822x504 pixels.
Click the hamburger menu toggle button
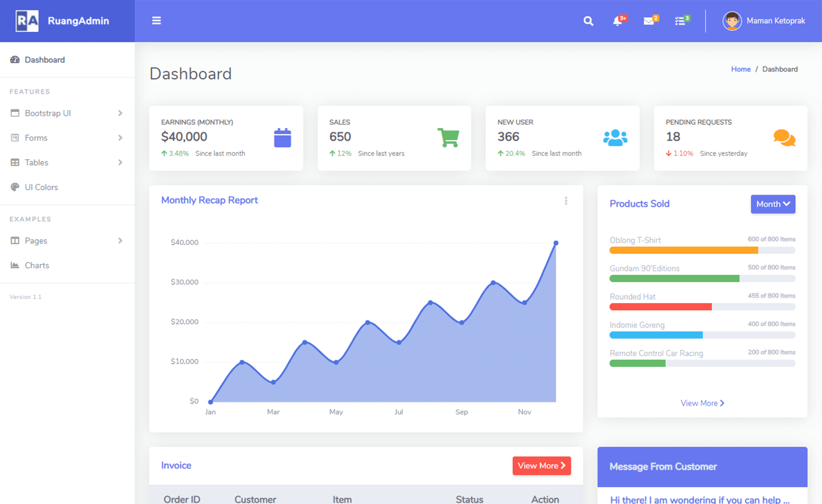point(156,21)
